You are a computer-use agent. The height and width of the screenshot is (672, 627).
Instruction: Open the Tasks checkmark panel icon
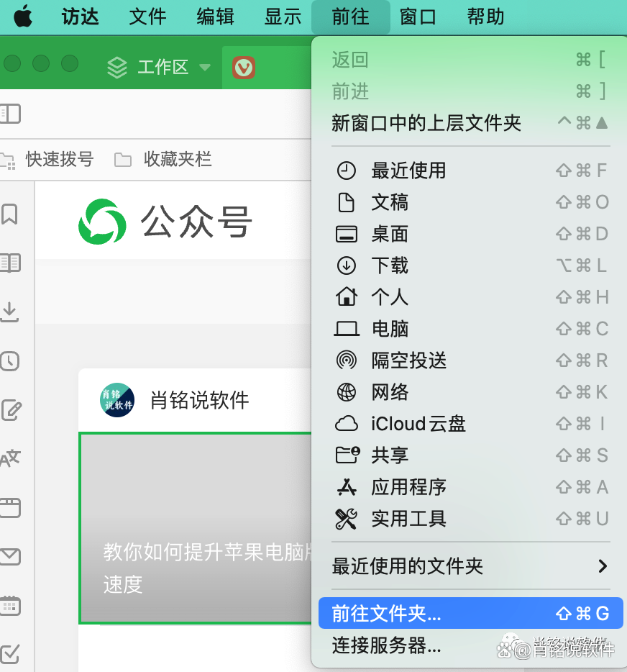click(x=9, y=653)
